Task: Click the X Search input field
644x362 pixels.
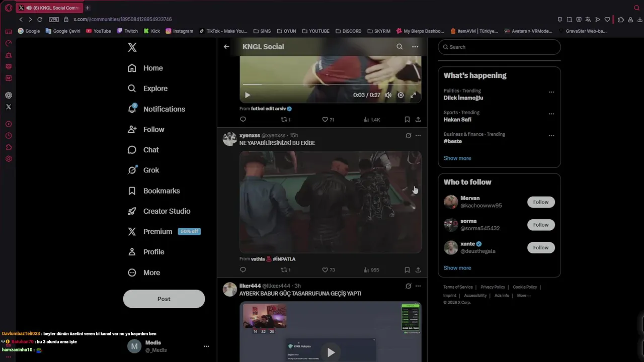Action: (x=499, y=47)
